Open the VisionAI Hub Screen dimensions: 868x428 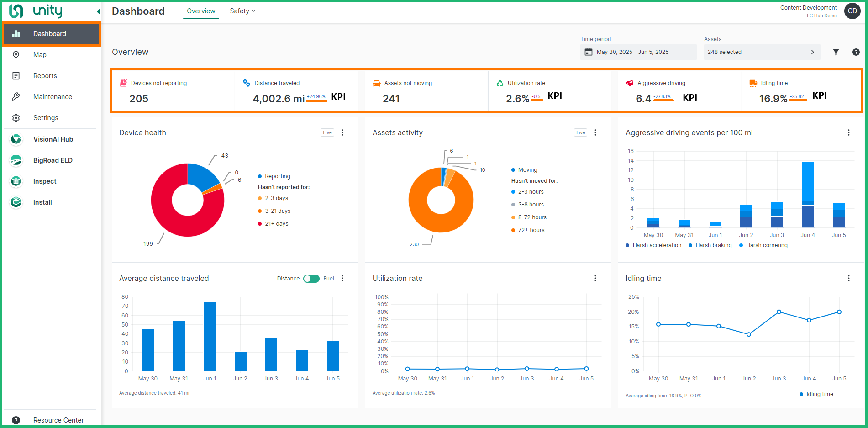pyautogui.click(x=53, y=139)
